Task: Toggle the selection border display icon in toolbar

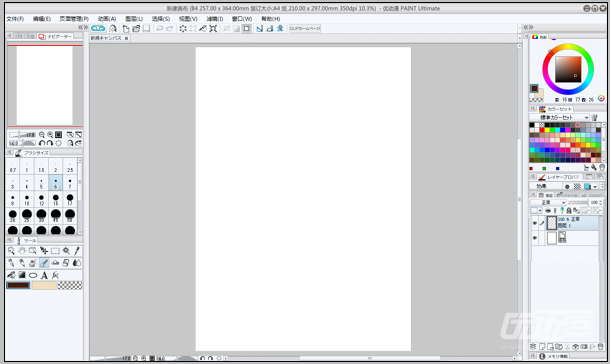Action: pyautogui.click(x=247, y=28)
